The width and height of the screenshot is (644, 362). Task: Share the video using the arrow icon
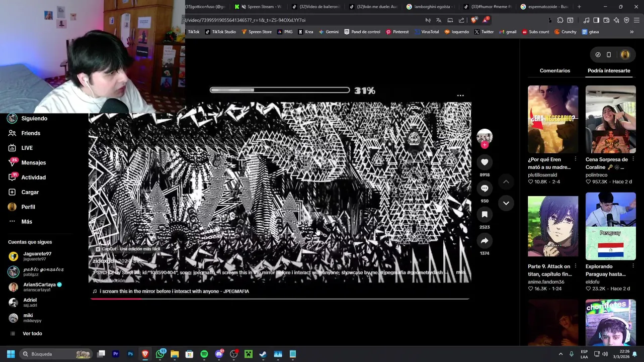(485, 241)
